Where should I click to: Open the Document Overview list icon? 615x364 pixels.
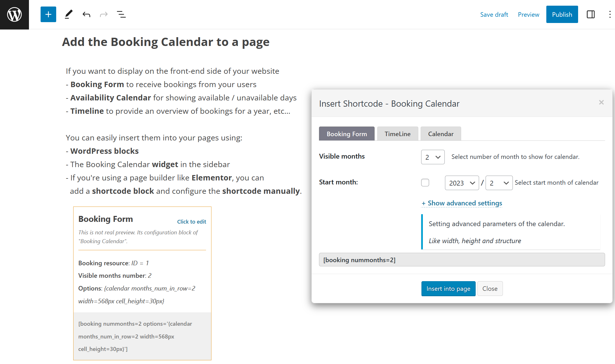click(x=122, y=14)
